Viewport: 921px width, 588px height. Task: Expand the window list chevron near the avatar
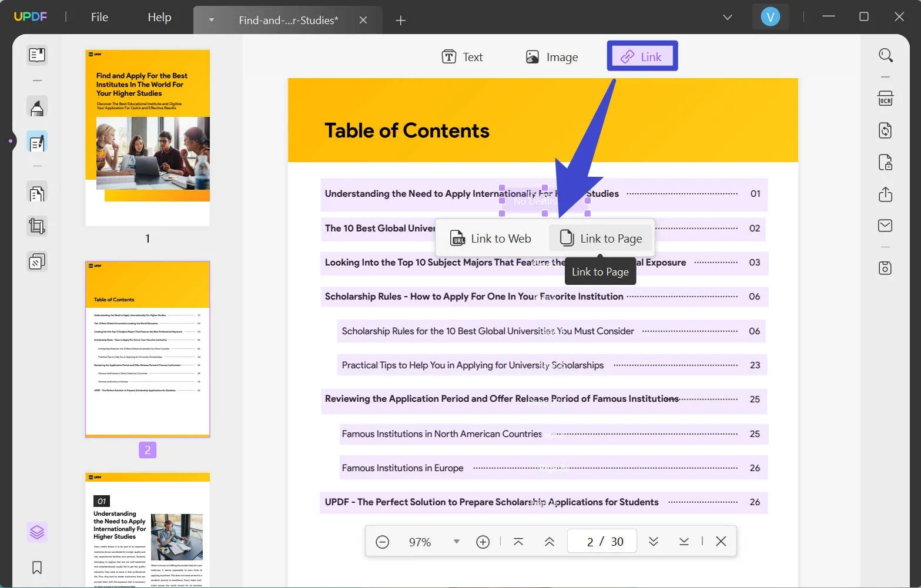[727, 17]
